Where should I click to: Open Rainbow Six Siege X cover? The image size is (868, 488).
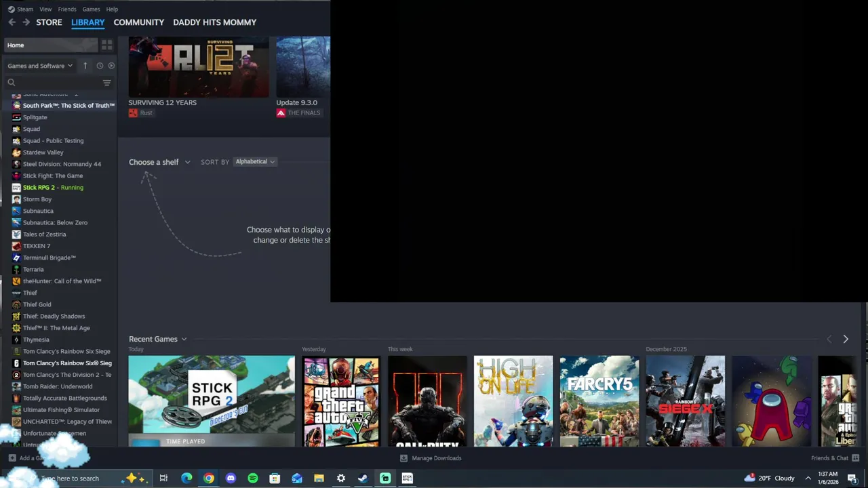pyautogui.click(x=686, y=401)
